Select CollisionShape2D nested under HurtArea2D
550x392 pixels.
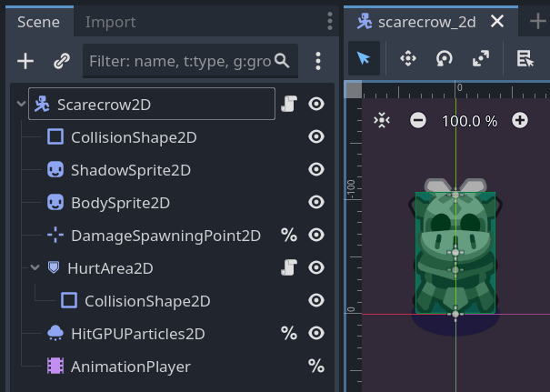[x=147, y=301]
